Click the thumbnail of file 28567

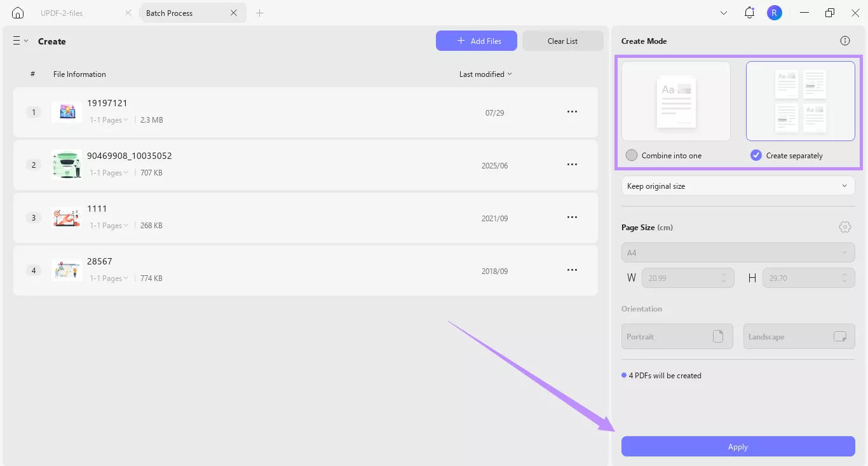(x=66, y=270)
